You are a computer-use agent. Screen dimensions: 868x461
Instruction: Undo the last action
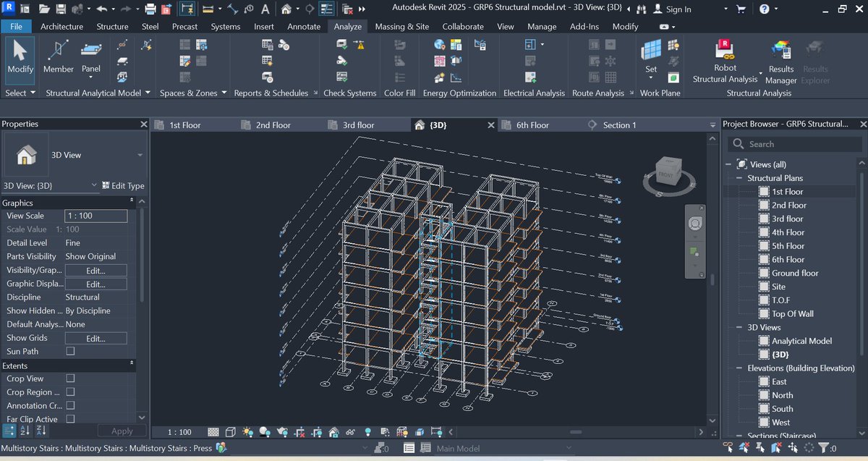(101, 9)
